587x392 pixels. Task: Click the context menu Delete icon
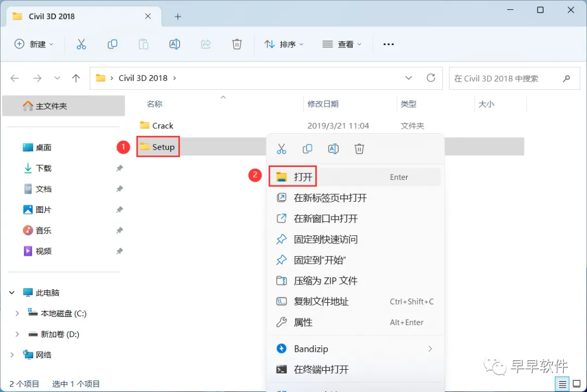click(359, 148)
